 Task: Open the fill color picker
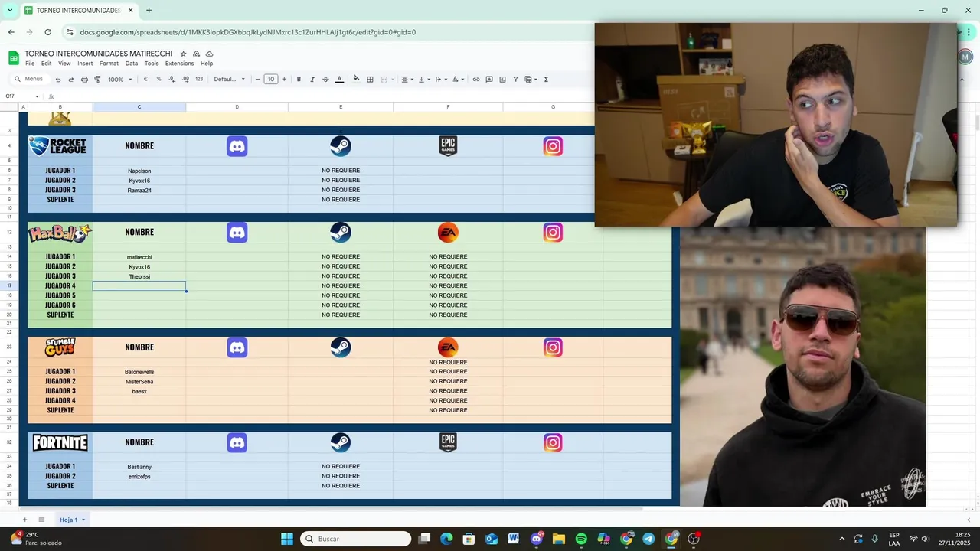(x=356, y=80)
